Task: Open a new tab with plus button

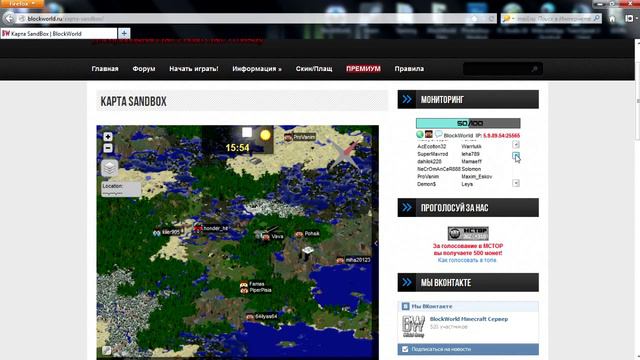Action: 124,33
